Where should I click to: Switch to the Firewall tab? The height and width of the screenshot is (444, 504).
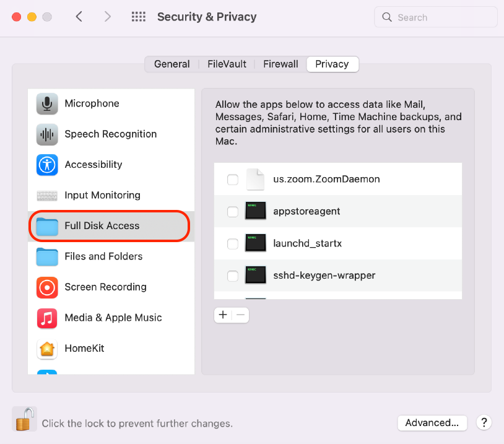pyautogui.click(x=280, y=64)
